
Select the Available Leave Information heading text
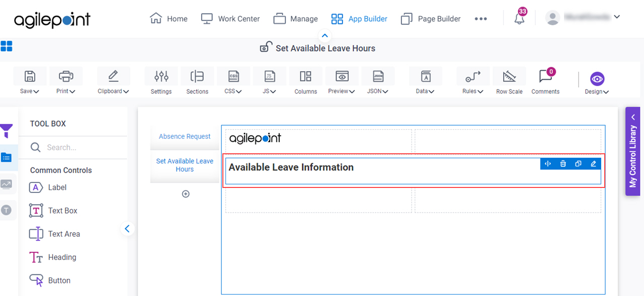click(x=291, y=167)
